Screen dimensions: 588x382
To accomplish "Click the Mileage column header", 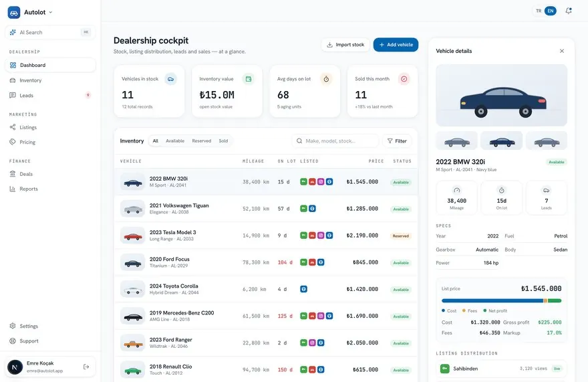I will coord(253,161).
